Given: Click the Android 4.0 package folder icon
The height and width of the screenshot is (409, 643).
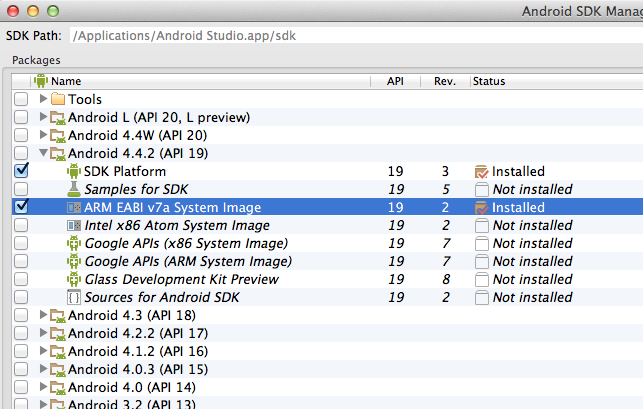Looking at the screenshot, I should click(x=58, y=388).
